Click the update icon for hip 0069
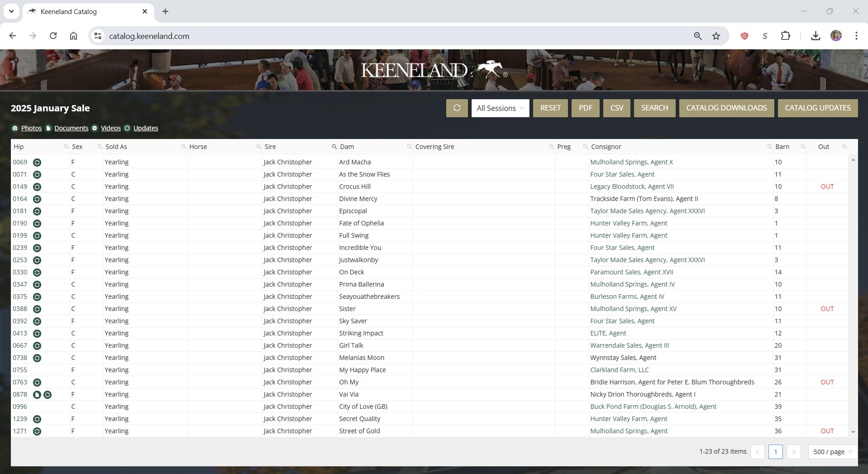The height and width of the screenshot is (474, 868). pyautogui.click(x=37, y=163)
